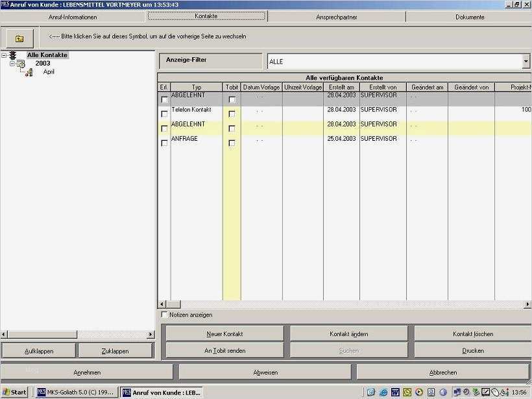The width and height of the screenshot is (532, 399).
Task: Select the 2003 tree item
Action: [x=43, y=63]
